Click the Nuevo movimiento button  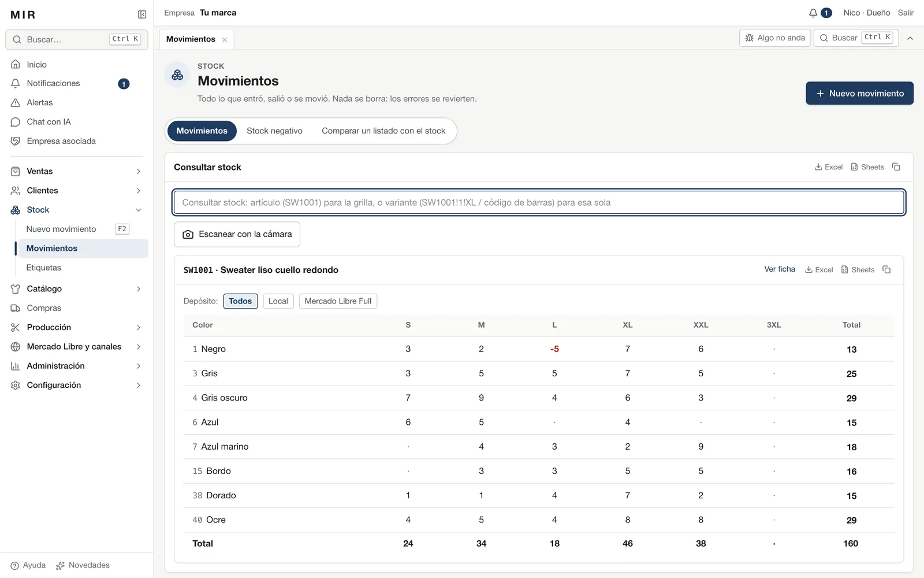click(859, 93)
